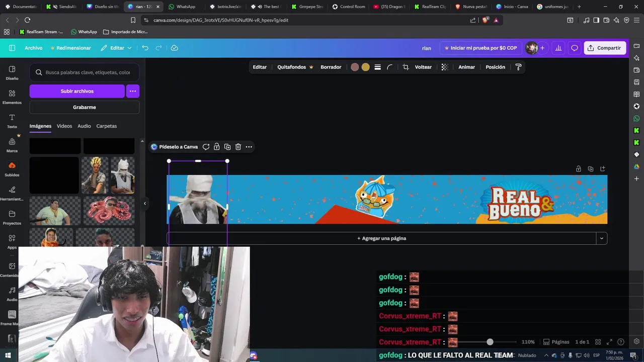Lock the page using page lock icon

click(x=579, y=169)
